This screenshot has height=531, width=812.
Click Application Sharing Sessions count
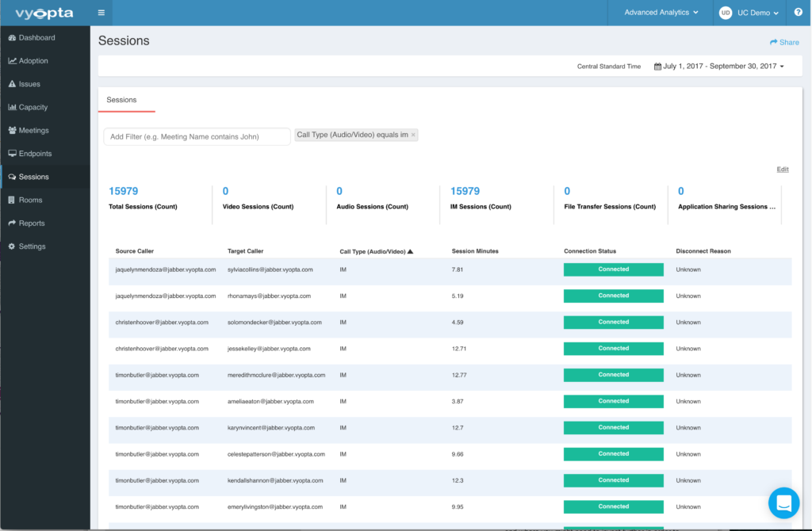(x=681, y=191)
